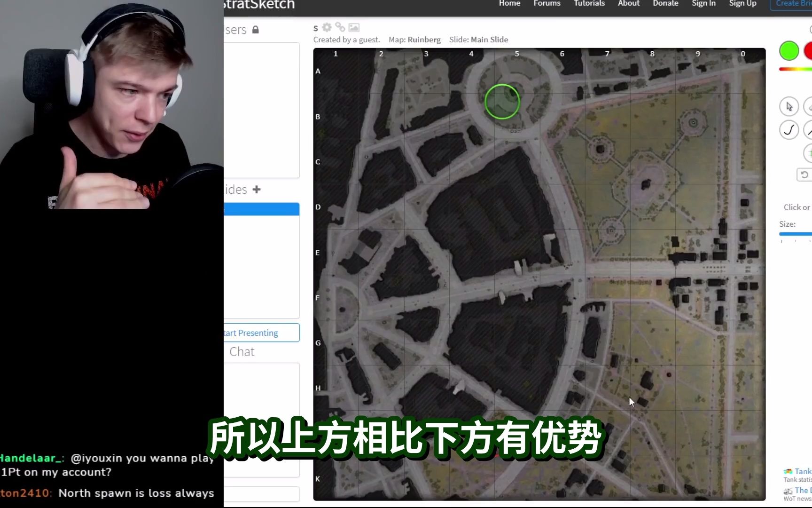812x508 pixels.
Task: Select the pointer cursor tool
Action: [789, 107]
